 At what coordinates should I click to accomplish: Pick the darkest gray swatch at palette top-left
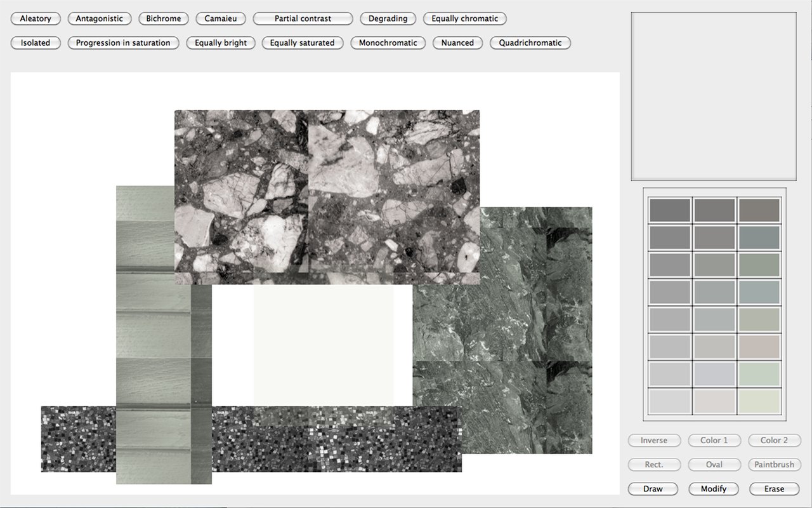669,210
